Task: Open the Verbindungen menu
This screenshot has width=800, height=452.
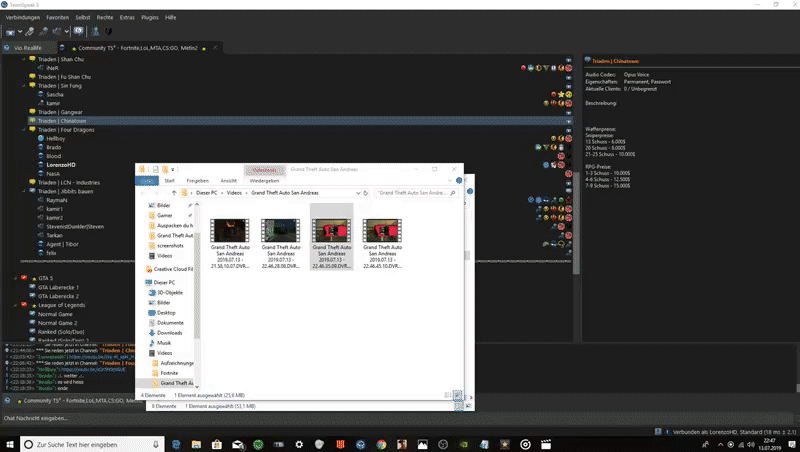Action: [x=22, y=17]
